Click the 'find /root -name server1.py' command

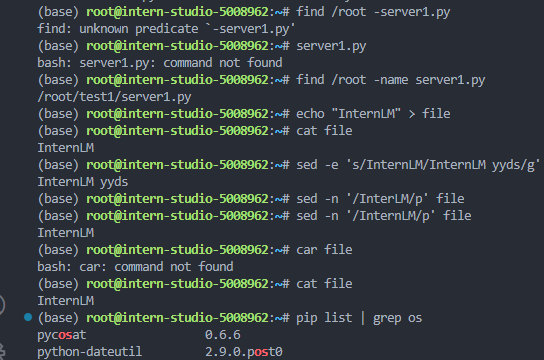(x=390, y=80)
